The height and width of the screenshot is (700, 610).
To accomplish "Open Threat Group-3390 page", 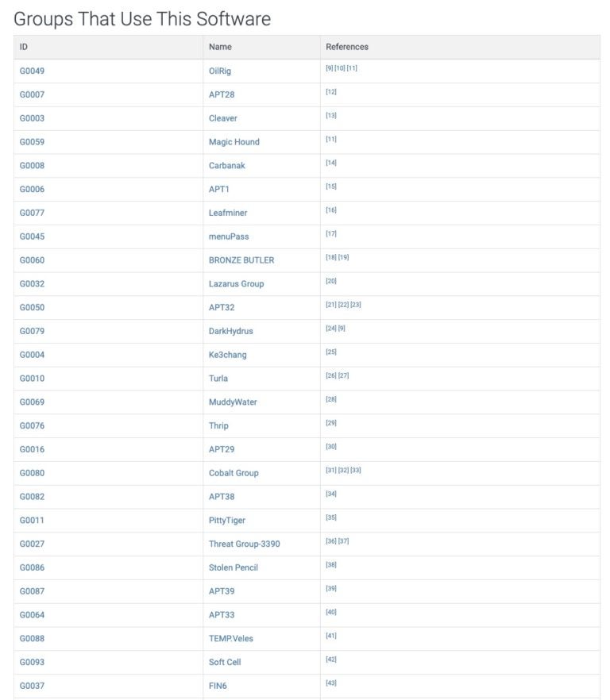I will coord(244,544).
